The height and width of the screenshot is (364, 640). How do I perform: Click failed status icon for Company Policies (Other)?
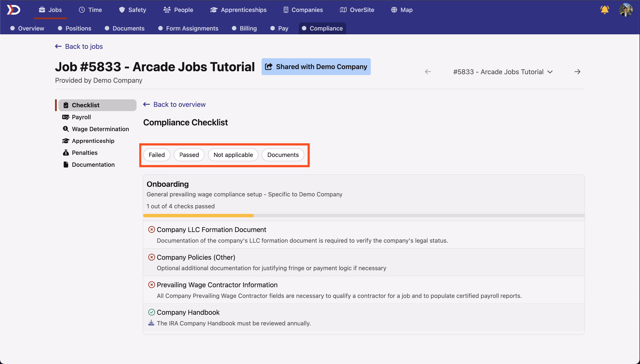pos(151,257)
